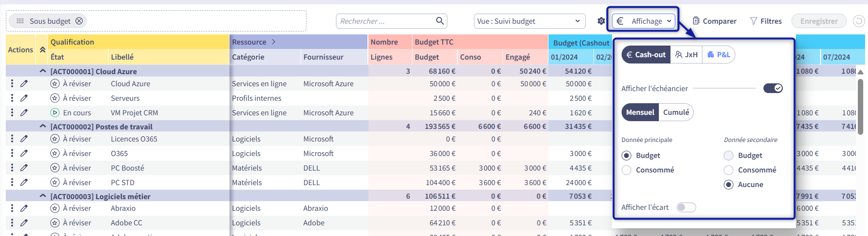Image resolution: width=868 pixels, height=236 pixels.
Task: Open the Vue : Suivi budget dropdown
Action: pos(530,21)
